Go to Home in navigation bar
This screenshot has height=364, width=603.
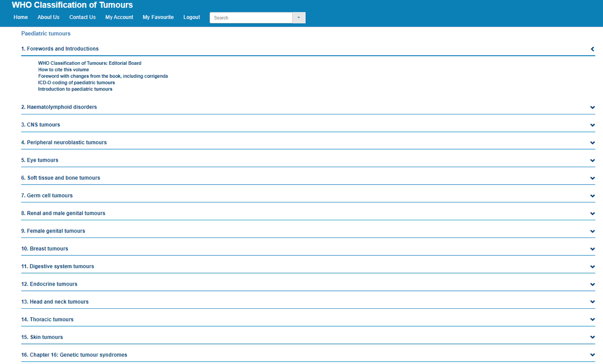21,17
